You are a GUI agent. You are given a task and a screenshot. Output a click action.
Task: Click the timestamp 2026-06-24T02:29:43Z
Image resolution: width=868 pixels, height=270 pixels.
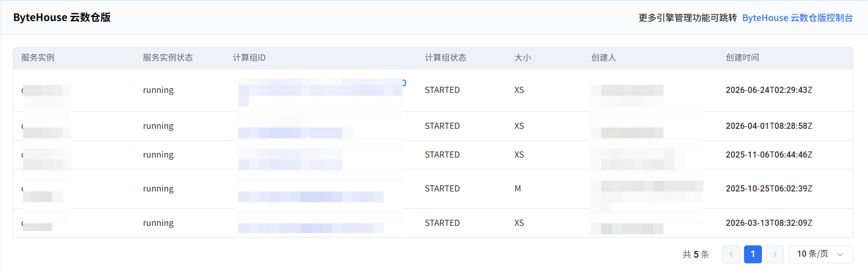tap(769, 90)
